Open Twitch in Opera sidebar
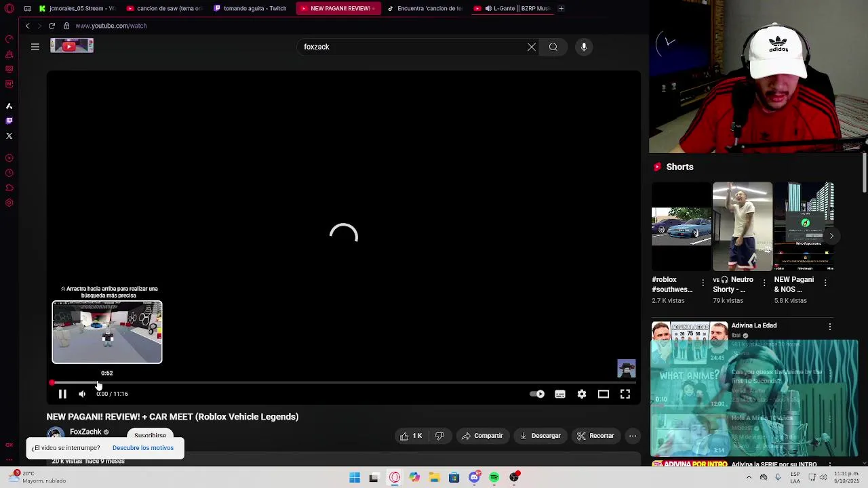This screenshot has height=488, width=868. tap(9, 121)
